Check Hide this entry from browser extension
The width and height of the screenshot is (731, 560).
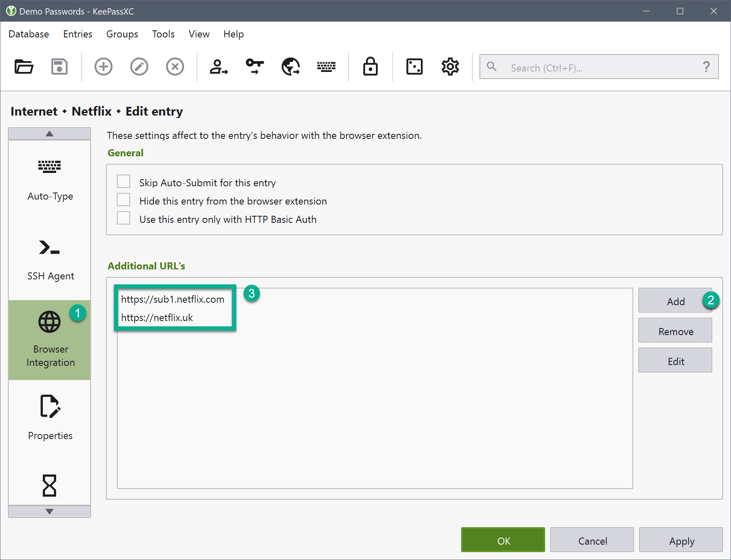coord(123,200)
